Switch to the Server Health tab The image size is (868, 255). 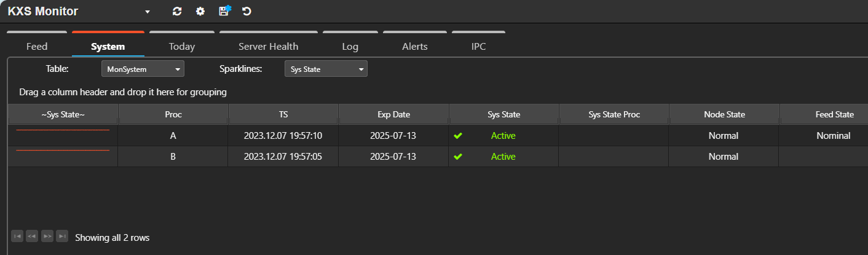pyautogui.click(x=269, y=46)
